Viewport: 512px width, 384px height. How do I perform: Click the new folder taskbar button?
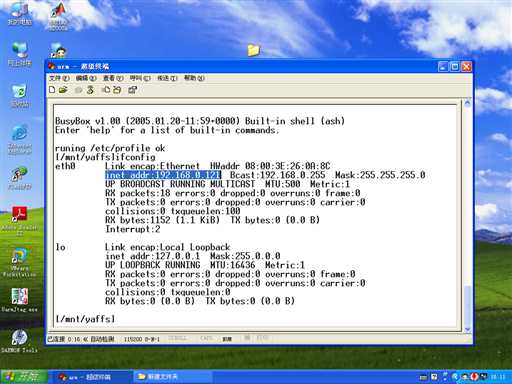point(172,377)
